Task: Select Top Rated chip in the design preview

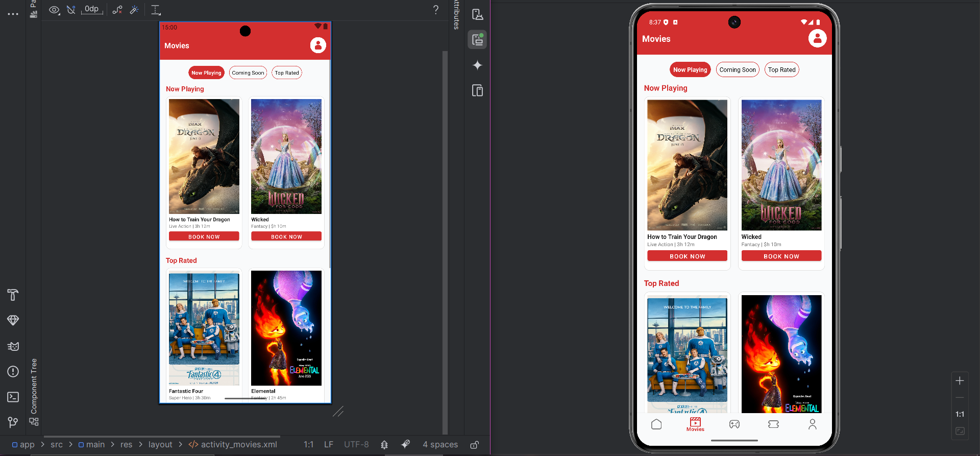Action: [x=287, y=73]
